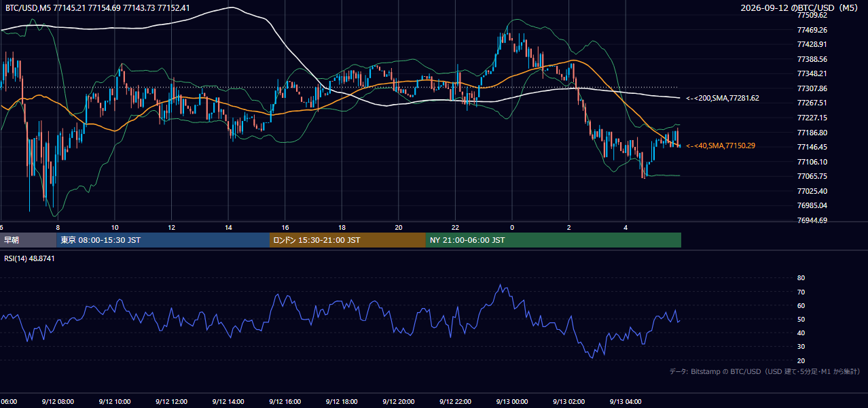Click the 9/12 16:00 bottom time label

point(285,402)
